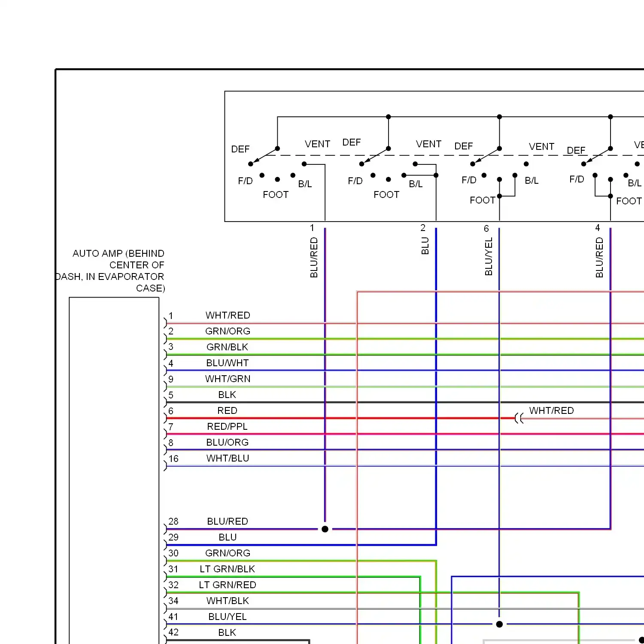644x644 pixels.
Task: Select switch terminal number 2 below the mode switch box
Action: tap(423, 228)
